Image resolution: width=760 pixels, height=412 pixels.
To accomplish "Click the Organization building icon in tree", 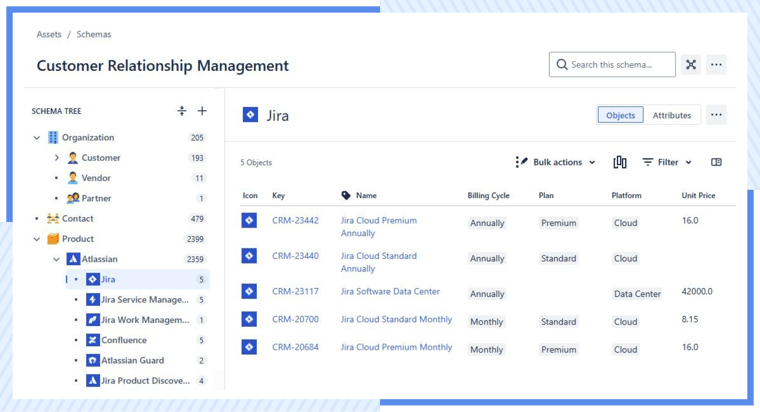I will pyautogui.click(x=53, y=137).
